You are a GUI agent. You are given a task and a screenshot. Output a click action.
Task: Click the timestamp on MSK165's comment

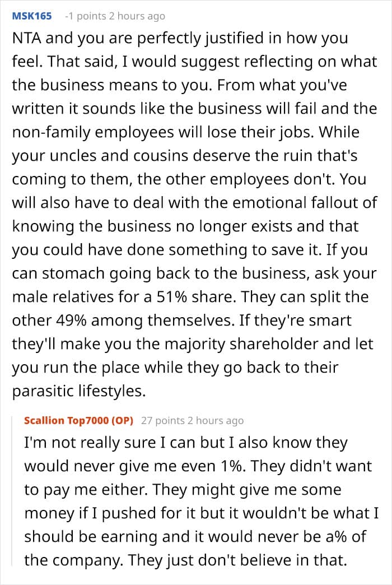(138, 16)
